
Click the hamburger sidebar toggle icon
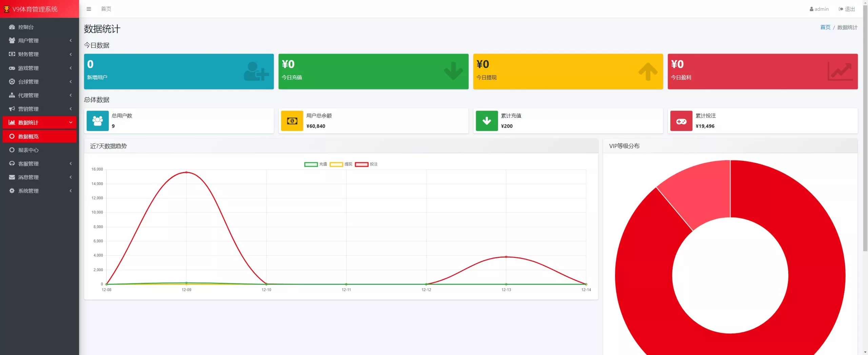coord(89,9)
